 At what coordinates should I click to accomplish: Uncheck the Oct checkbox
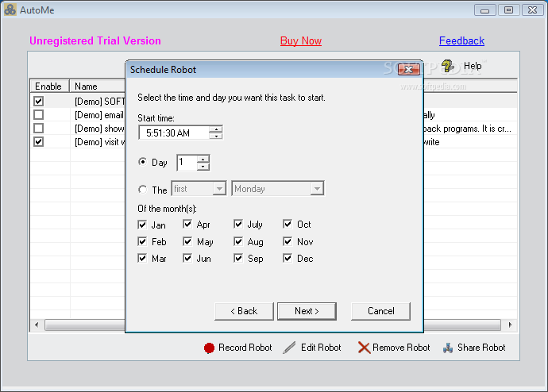288,224
